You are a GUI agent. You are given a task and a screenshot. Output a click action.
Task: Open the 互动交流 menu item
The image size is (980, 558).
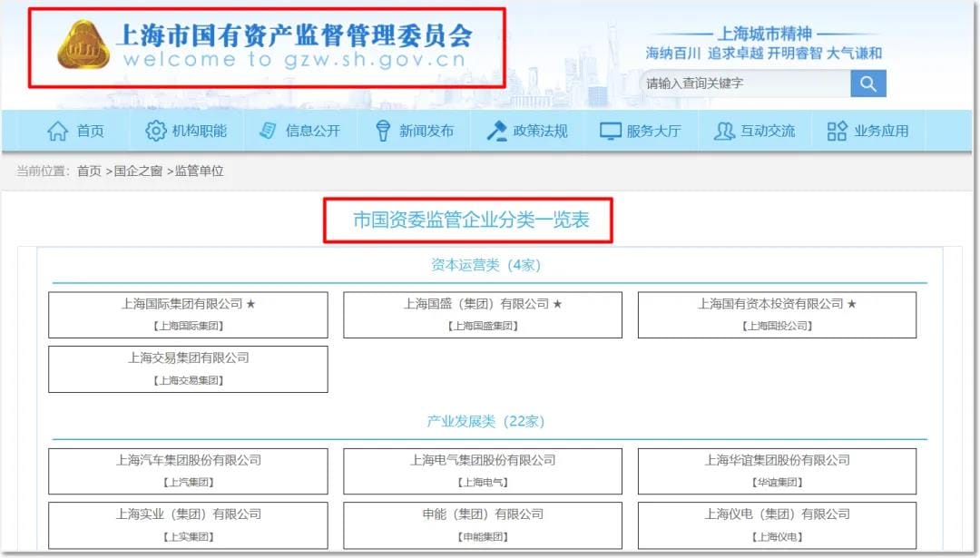(x=768, y=132)
